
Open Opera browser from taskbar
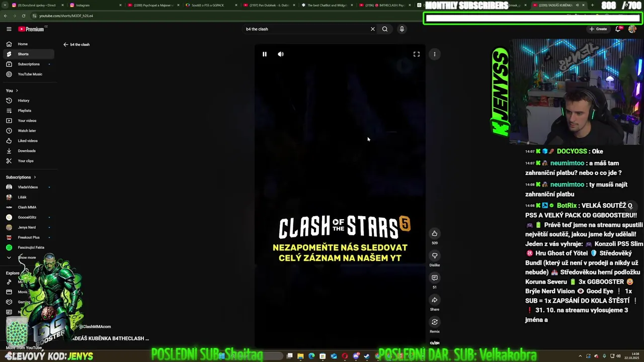click(345, 356)
